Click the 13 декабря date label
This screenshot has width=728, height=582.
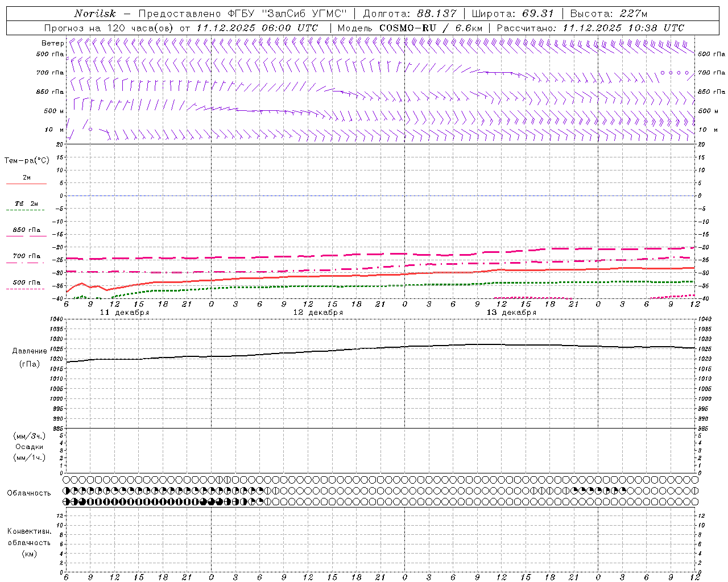(511, 313)
